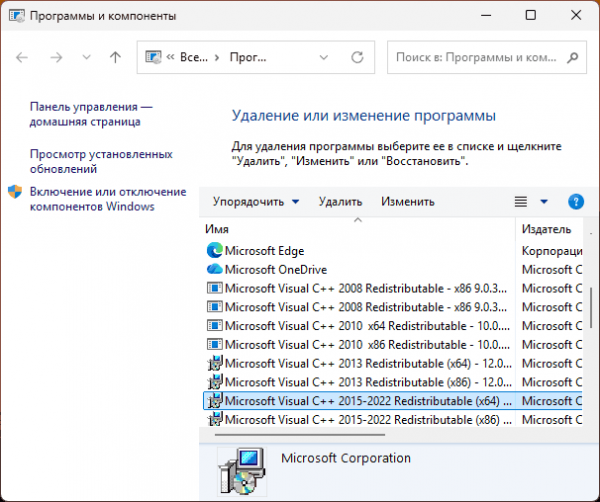The width and height of the screenshot is (600, 502).
Task: Click the Microsoft Edge icon
Action: click(215, 251)
